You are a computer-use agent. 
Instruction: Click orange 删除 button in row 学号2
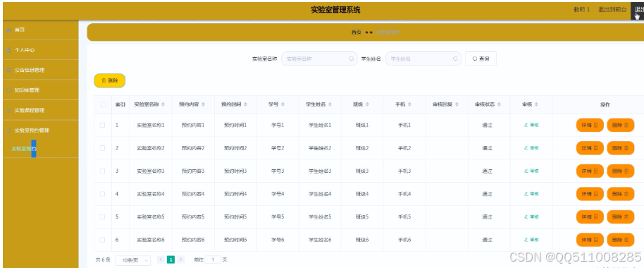click(x=620, y=148)
